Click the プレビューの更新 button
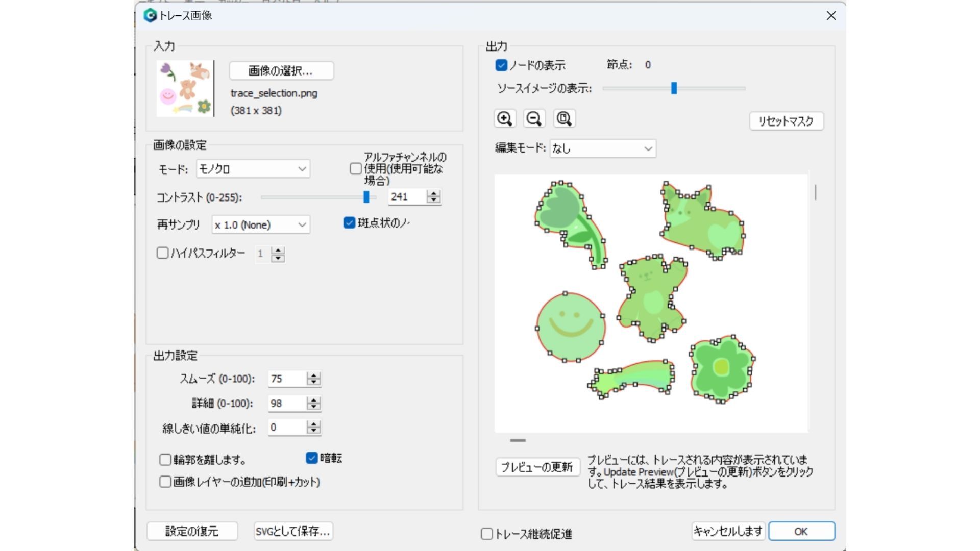This screenshot has width=980, height=551. point(537,467)
